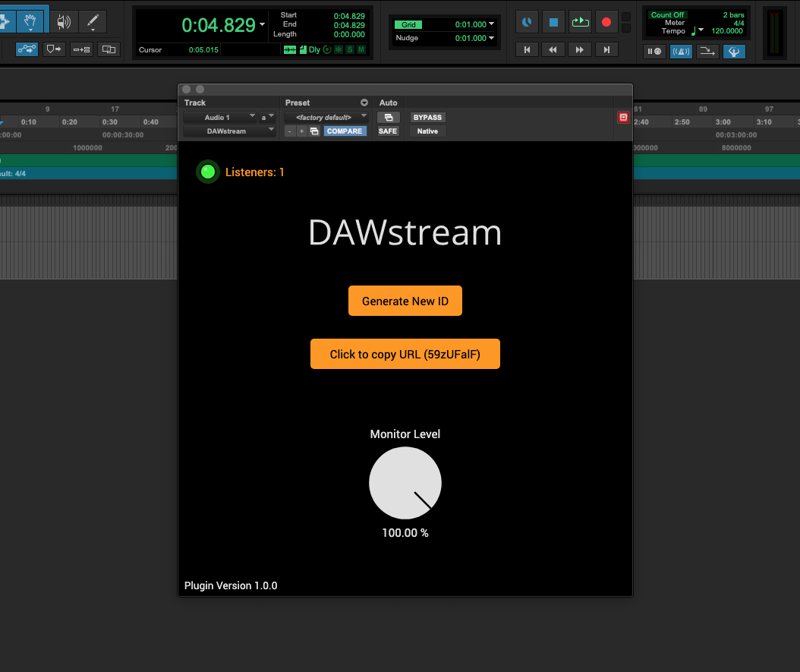Enable BYPASS on the DAWstream plug-in
Image resolution: width=800 pixels, height=672 pixels.
427,117
